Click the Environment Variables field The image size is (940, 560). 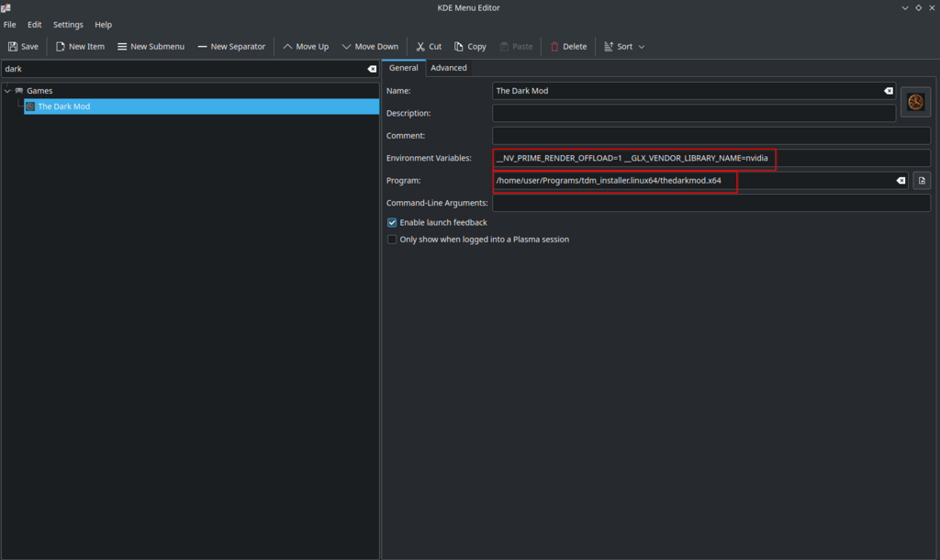[711, 158]
